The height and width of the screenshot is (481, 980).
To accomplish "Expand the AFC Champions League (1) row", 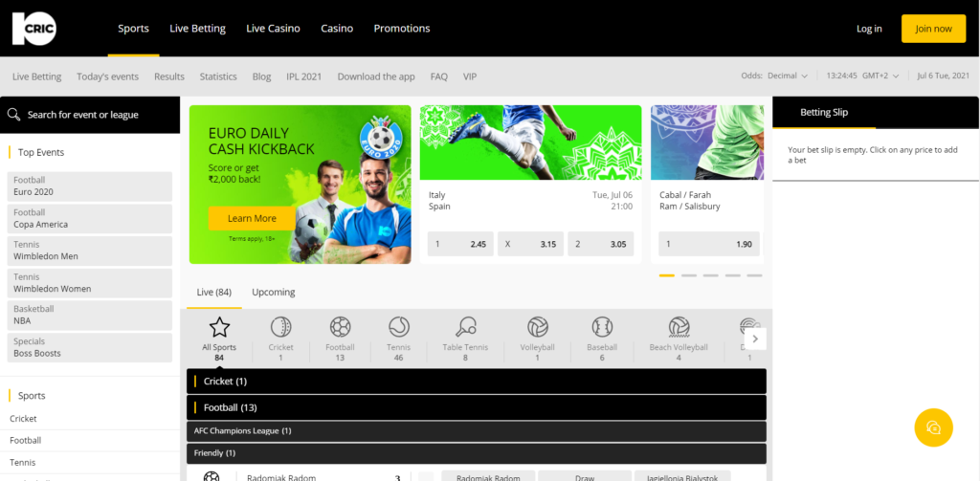I will 477,431.
